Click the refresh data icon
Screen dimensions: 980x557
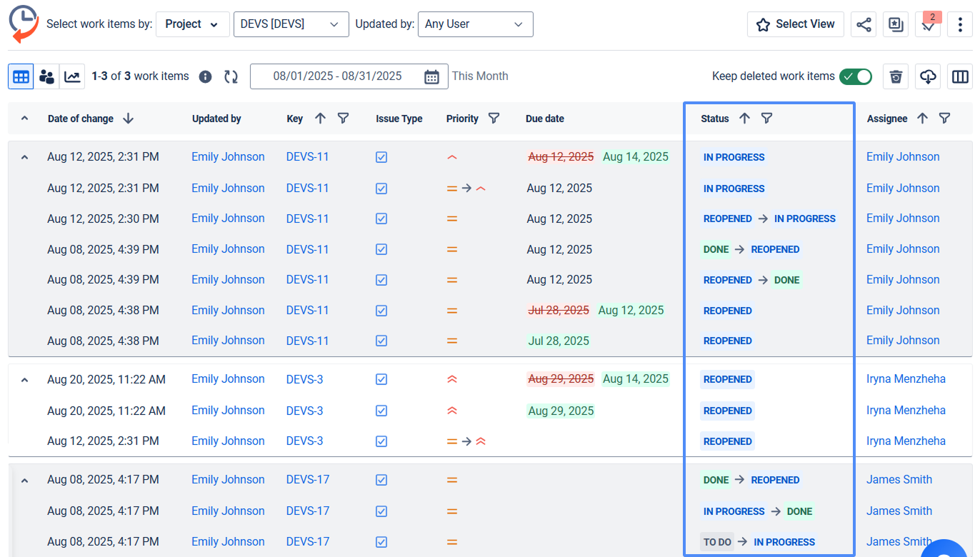coord(231,76)
